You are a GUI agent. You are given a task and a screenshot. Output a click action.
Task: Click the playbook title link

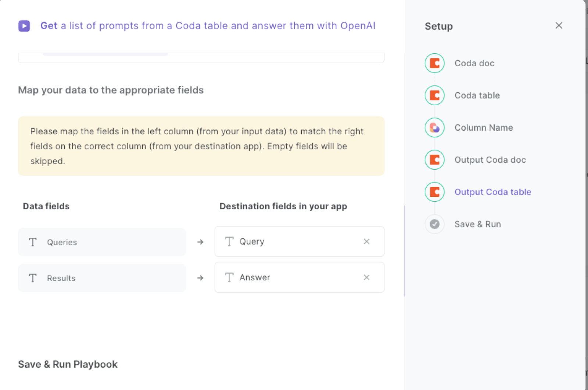(208, 26)
